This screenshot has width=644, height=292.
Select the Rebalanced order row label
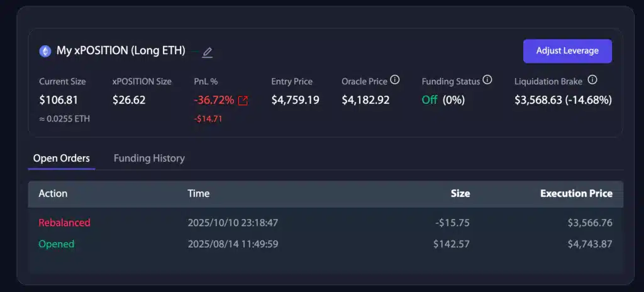[64, 222]
